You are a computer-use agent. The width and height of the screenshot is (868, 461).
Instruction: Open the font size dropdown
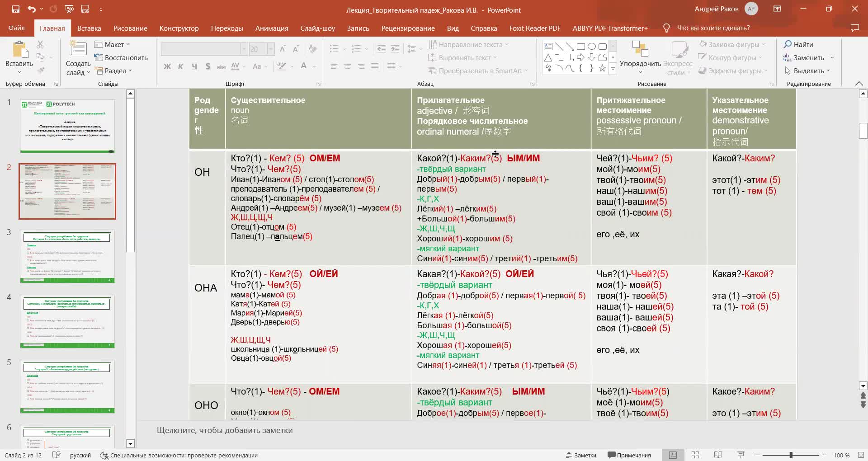[271, 49]
